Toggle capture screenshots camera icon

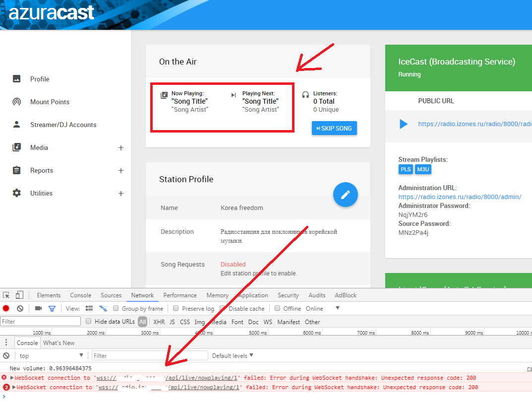(x=38, y=308)
